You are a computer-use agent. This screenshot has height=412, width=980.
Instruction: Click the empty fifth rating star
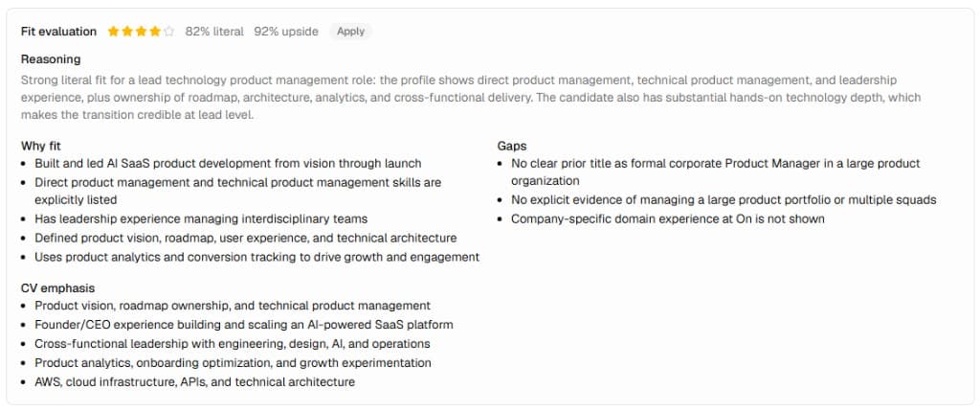[168, 32]
